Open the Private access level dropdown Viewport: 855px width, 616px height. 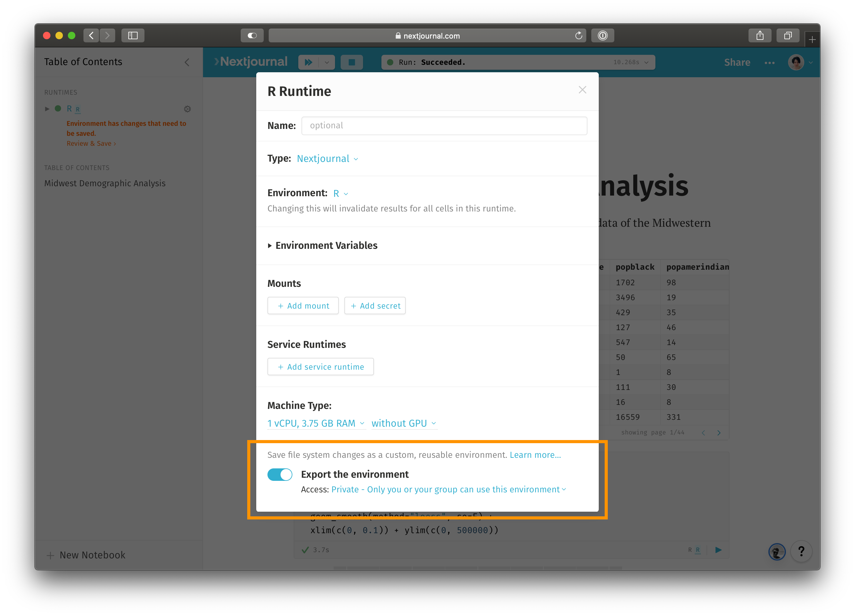click(449, 489)
